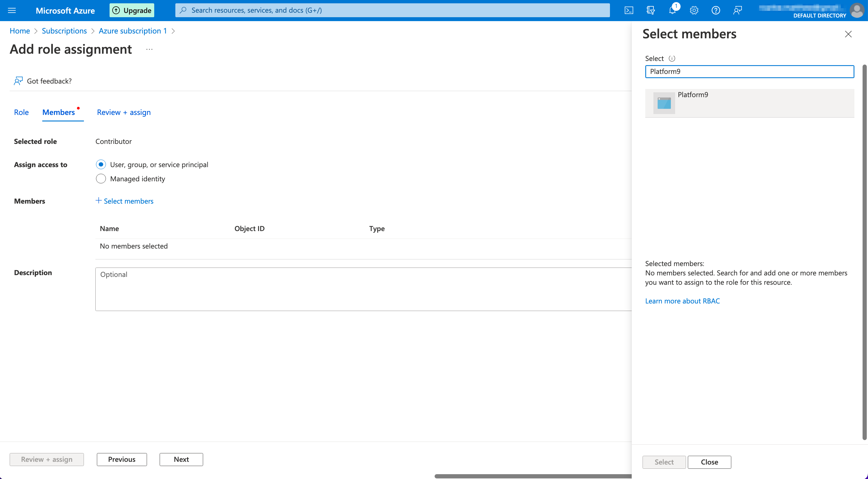Image resolution: width=868 pixels, height=479 pixels.
Task: Switch to the Role tab
Action: click(21, 112)
